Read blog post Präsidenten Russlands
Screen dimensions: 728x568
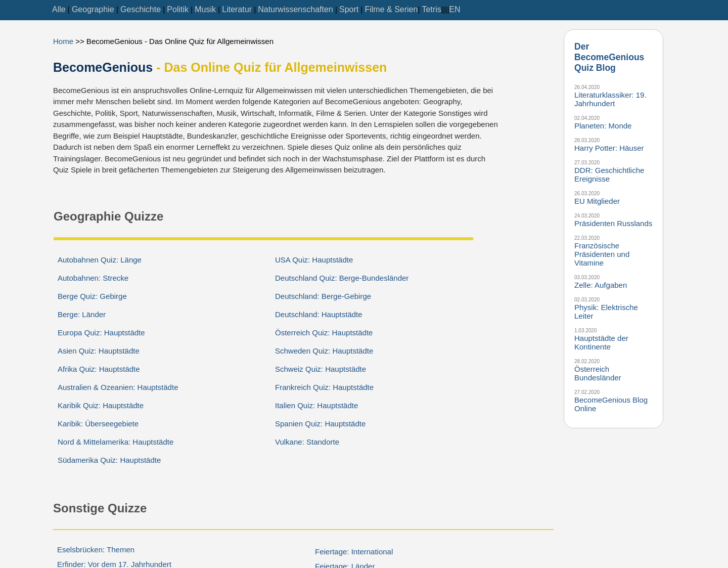pos(613,224)
